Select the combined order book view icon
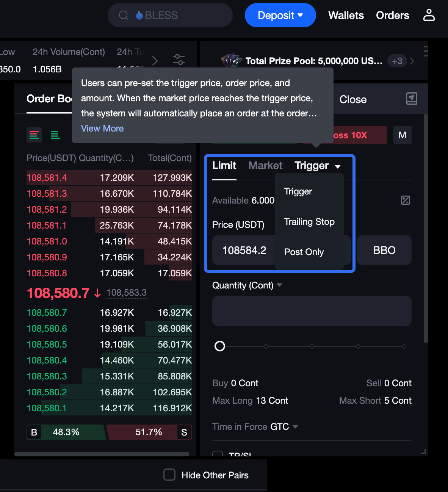 (34, 135)
